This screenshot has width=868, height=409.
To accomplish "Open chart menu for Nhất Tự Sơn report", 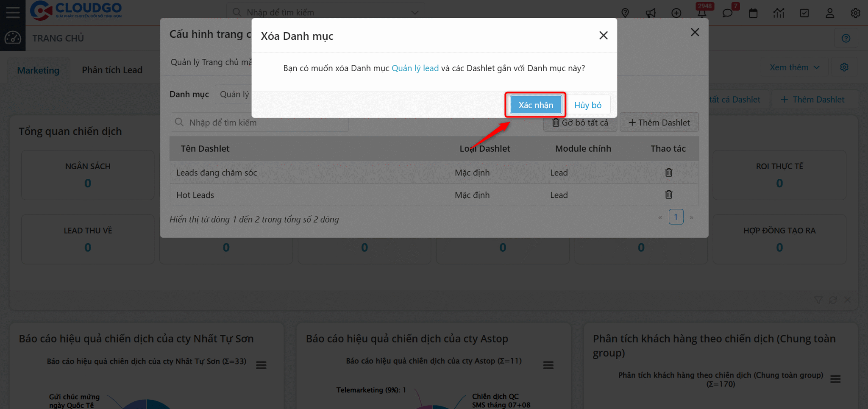I will (261, 365).
